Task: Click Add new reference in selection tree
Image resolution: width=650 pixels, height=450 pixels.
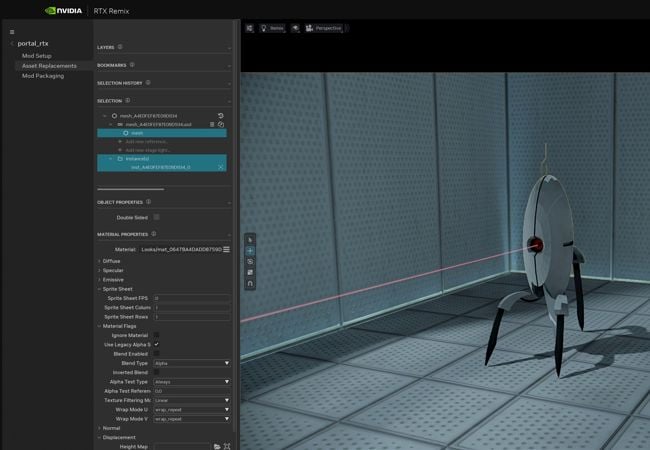Action: pyautogui.click(x=146, y=141)
